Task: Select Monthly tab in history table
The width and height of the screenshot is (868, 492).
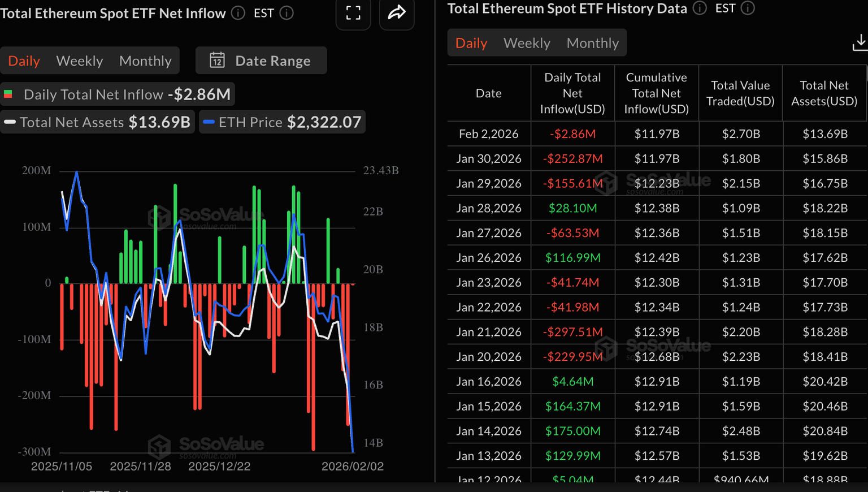Action: (592, 43)
